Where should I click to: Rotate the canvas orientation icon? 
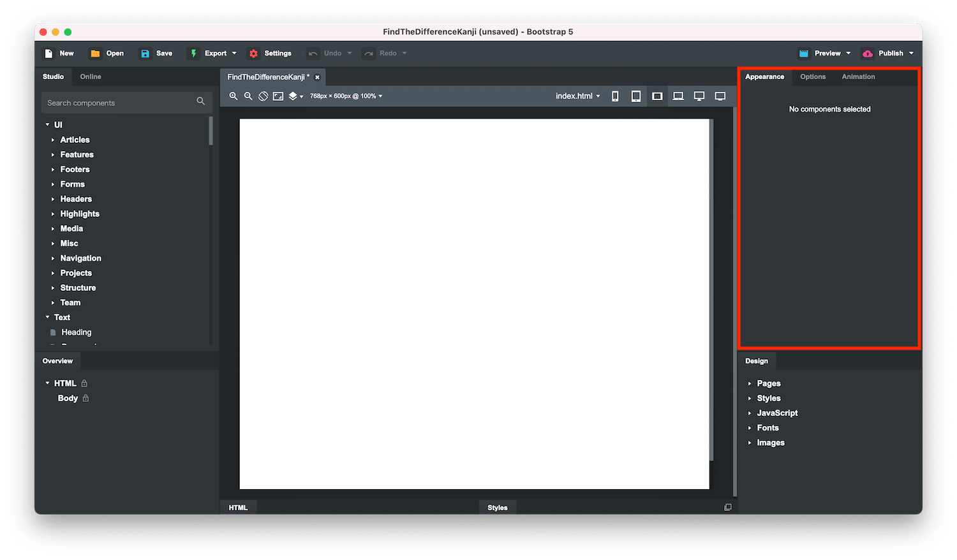(263, 96)
